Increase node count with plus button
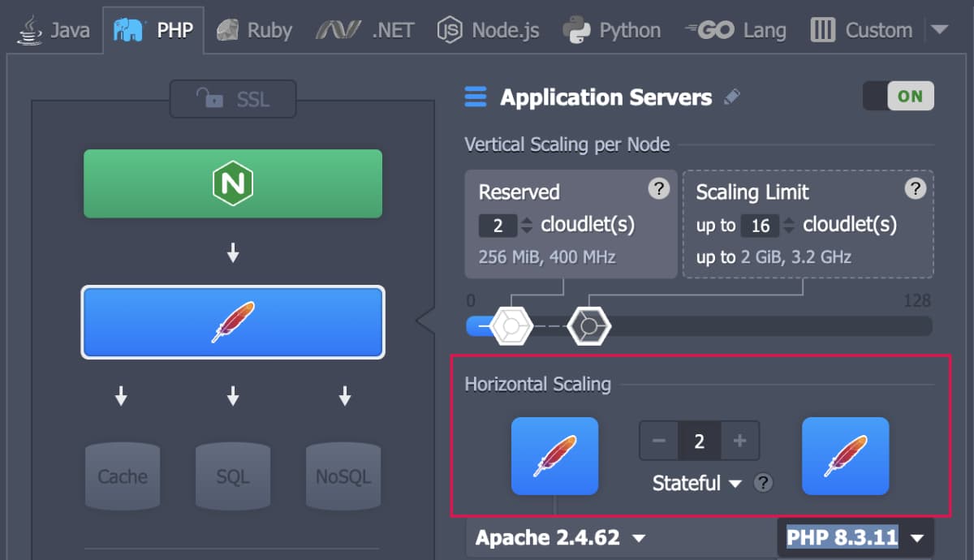 [739, 441]
